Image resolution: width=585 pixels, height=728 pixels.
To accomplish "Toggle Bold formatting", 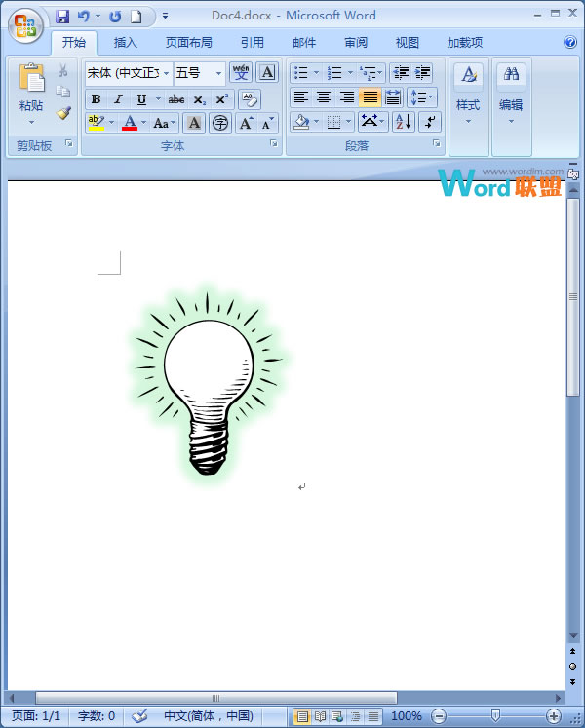I will coord(96,99).
